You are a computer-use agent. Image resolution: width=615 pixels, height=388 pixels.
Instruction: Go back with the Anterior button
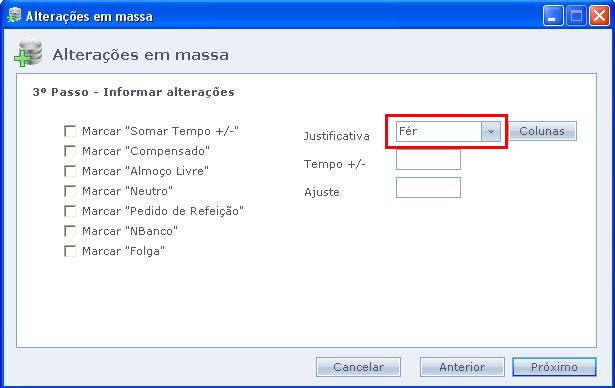pyautogui.click(x=462, y=367)
